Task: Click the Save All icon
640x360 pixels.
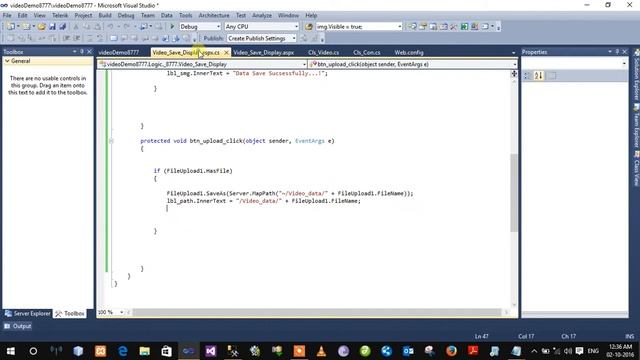Action: click(62, 27)
